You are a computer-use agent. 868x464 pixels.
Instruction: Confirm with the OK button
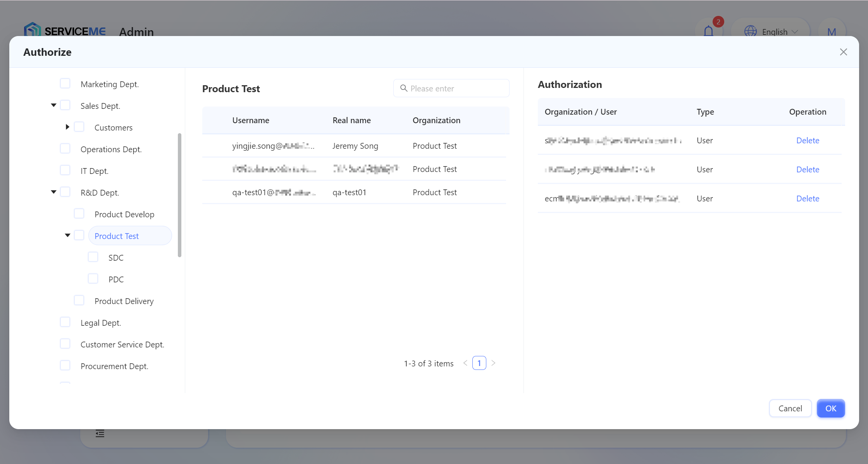[x=831, y=408]
